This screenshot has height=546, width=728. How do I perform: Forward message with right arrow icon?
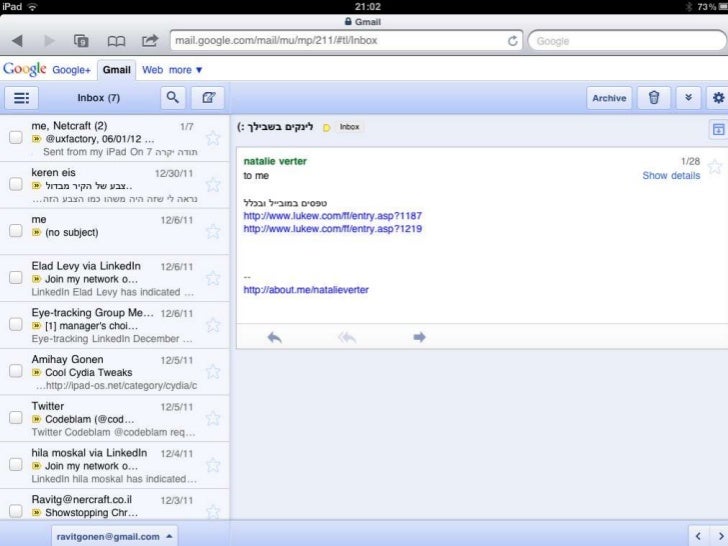(x=419, y=337)
